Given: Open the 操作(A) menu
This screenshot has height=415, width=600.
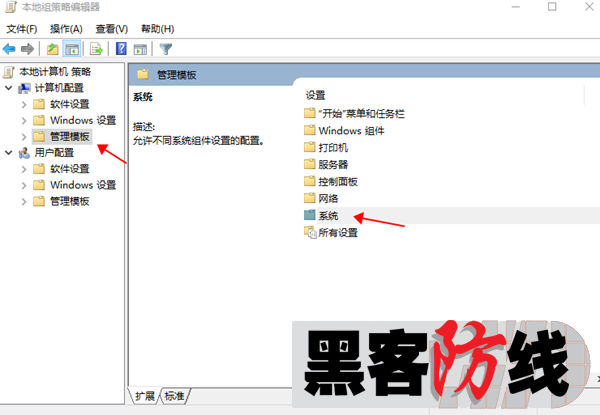Looking at the screenshot, I should 66,29.
